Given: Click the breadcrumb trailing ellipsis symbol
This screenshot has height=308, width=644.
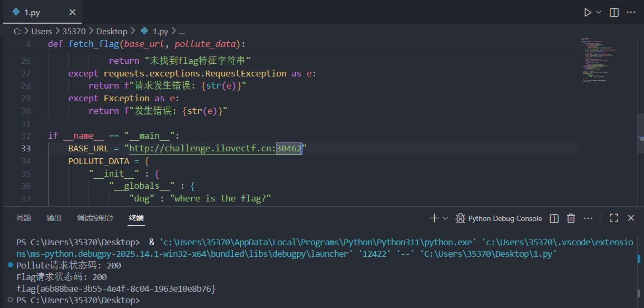Looking at the screenshot, I should coord(182,32).
